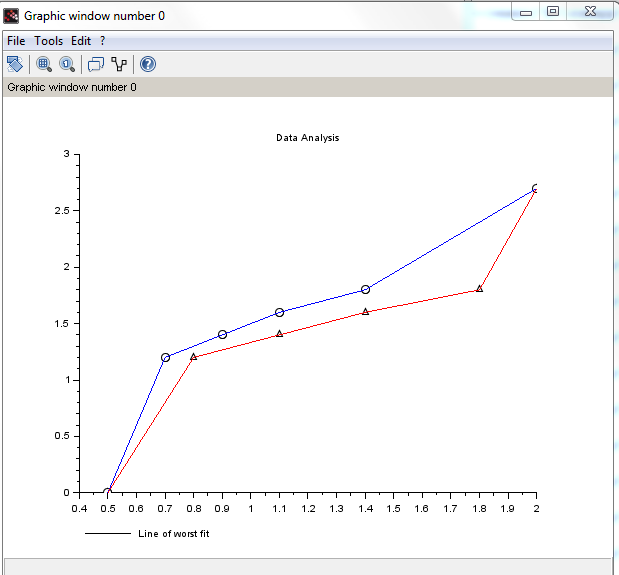619x575 pixels.
Task: Click y-axis tick label '0.5'
Action: pyautogui.click(x=62, y=436)
